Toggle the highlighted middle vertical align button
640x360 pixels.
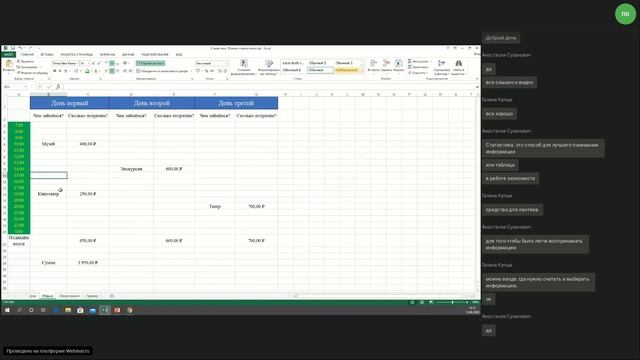(112, 63)
